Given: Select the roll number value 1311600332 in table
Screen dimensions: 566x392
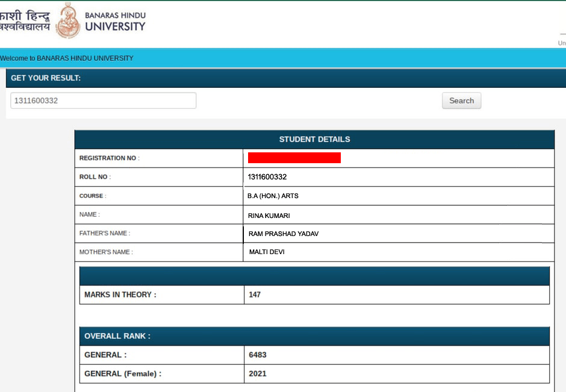Looking at the screenshot, I should click(x=267, y=177).
